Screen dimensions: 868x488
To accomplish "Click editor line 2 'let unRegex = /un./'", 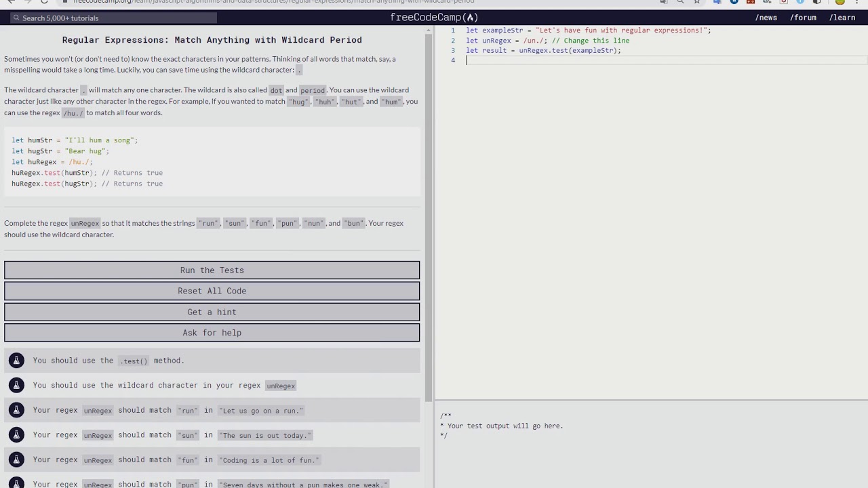I will tap(547, 41).
